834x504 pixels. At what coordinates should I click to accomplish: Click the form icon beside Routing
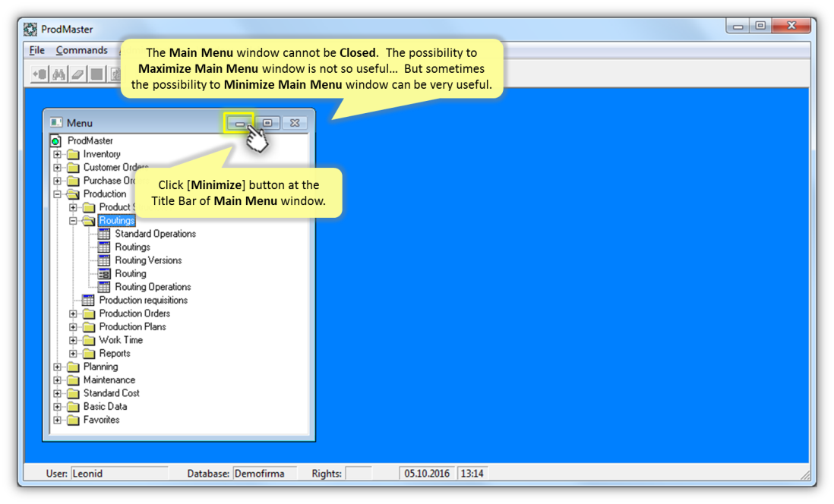coord(104,274)
